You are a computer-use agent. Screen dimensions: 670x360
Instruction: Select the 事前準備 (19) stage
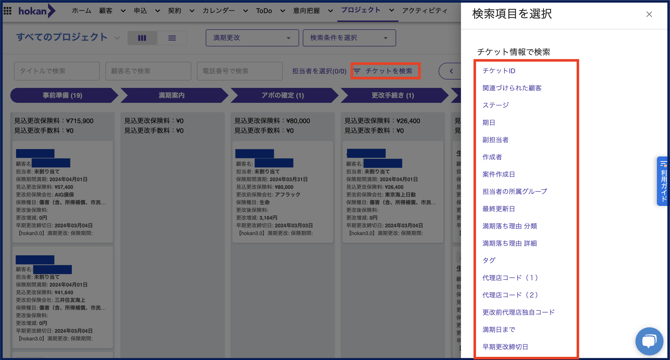coord(63,95)
